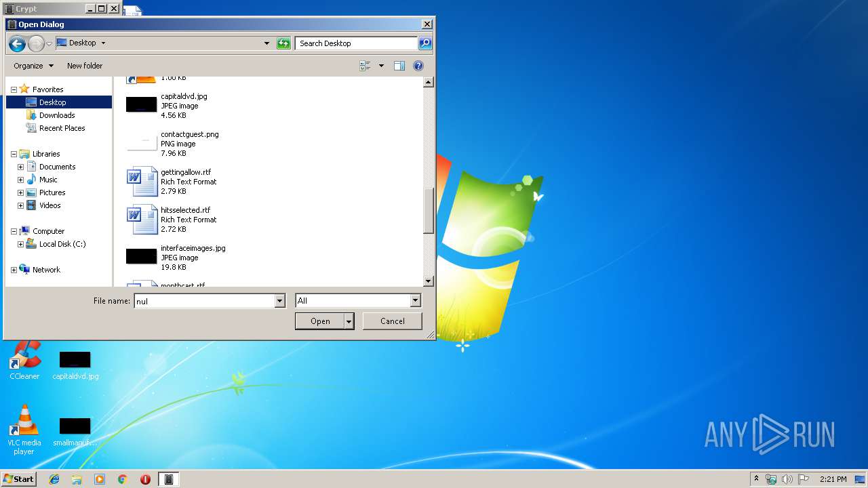Select interfaceimages.jpg thumbnail

pos(141,256)
